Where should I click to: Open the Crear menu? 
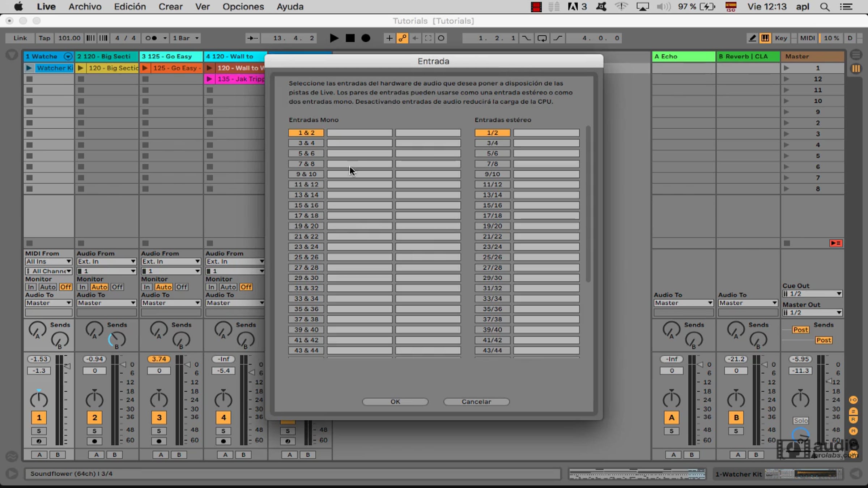coord(170,7)
